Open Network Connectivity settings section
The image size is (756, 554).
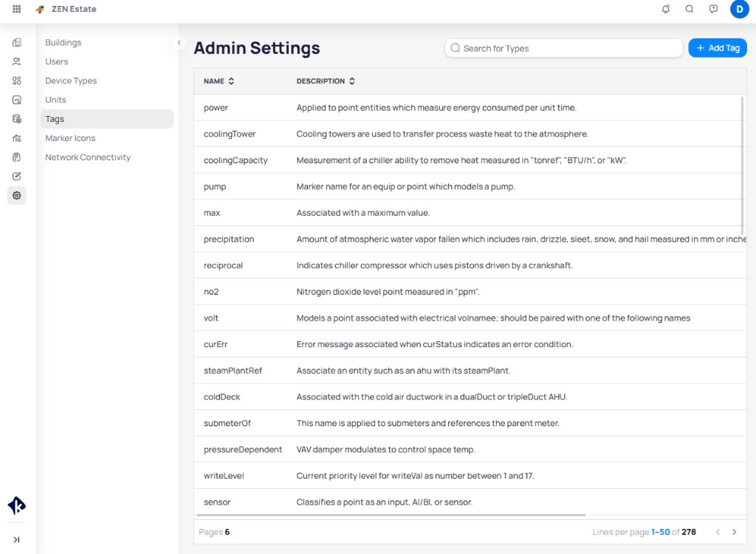107,157
